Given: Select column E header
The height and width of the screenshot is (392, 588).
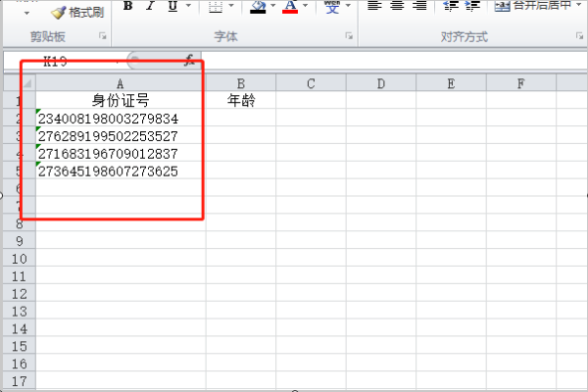Looking at the screenshot, I should click(451, 83).
